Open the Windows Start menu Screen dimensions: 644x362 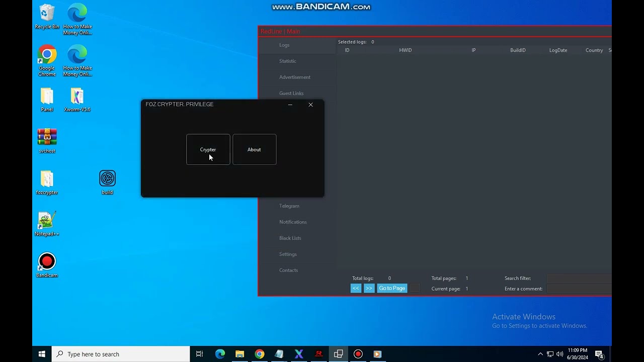click(x=42, y=354)
